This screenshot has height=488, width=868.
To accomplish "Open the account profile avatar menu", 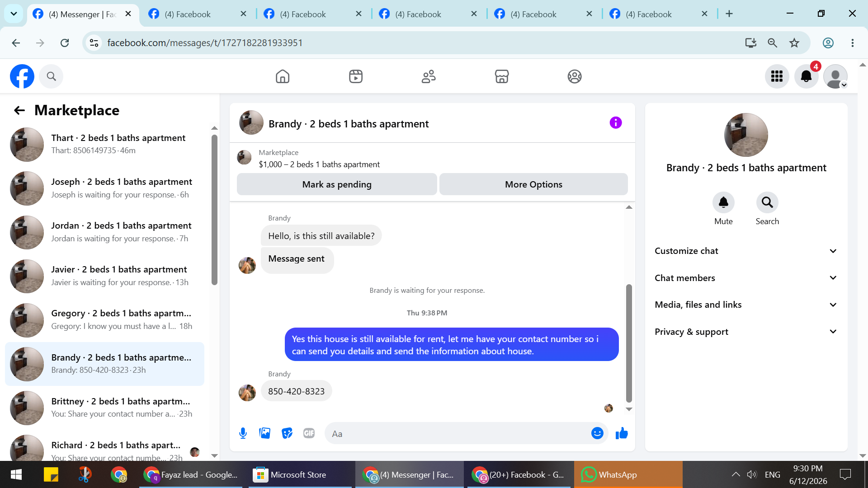I will (835, 76).
